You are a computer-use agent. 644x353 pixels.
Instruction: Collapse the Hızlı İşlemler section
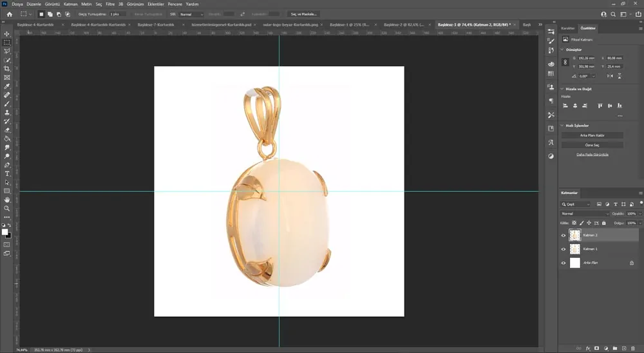tap(562, 126)
